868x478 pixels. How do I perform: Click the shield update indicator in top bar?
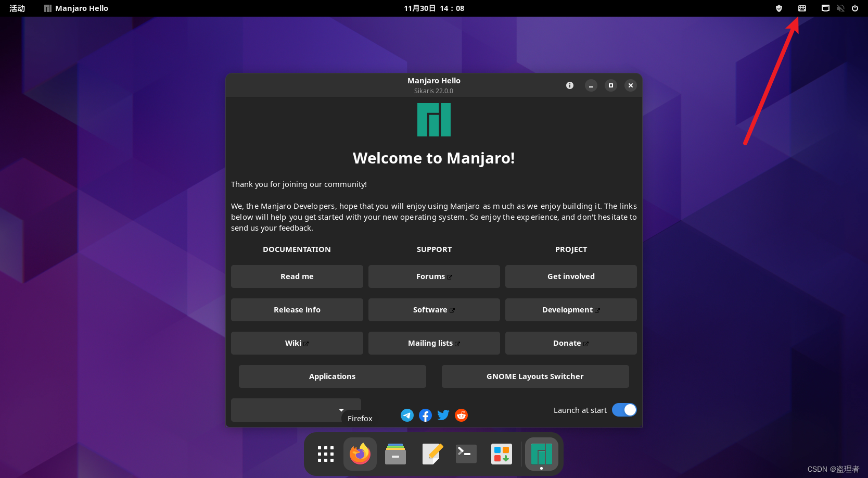779,8
